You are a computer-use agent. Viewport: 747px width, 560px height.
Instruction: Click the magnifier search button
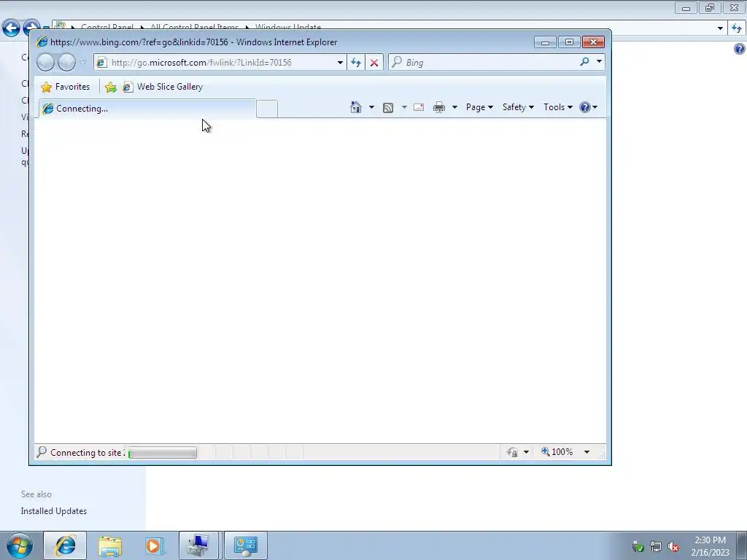(x=584, y=62)
